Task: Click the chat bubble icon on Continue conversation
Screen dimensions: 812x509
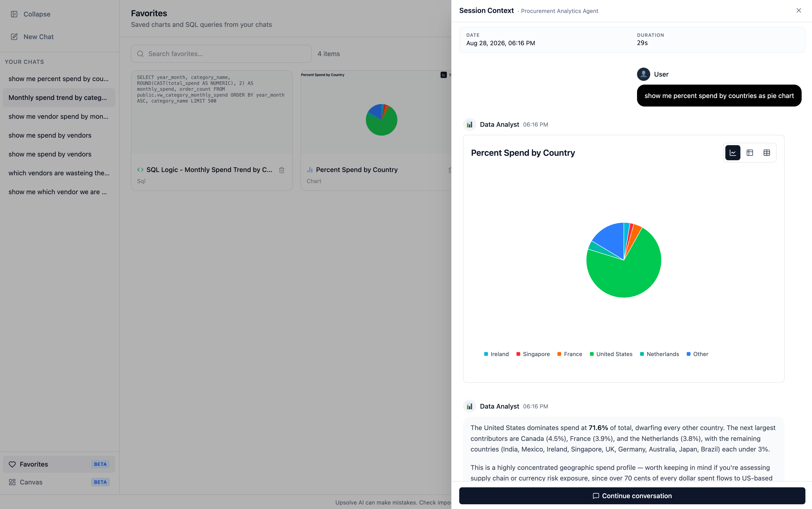Action: [596, 496]
